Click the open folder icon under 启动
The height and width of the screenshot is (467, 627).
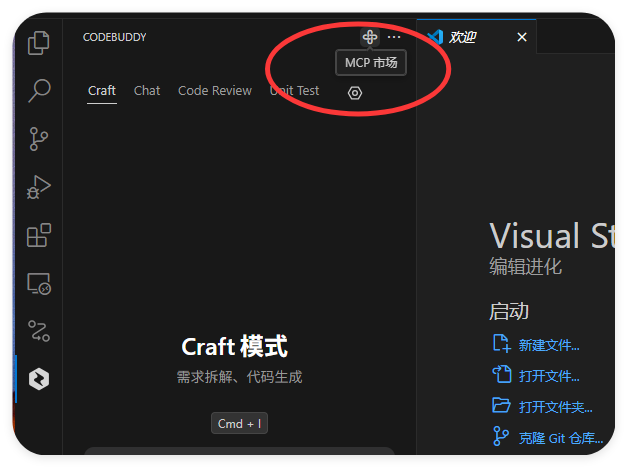point(501,405)
